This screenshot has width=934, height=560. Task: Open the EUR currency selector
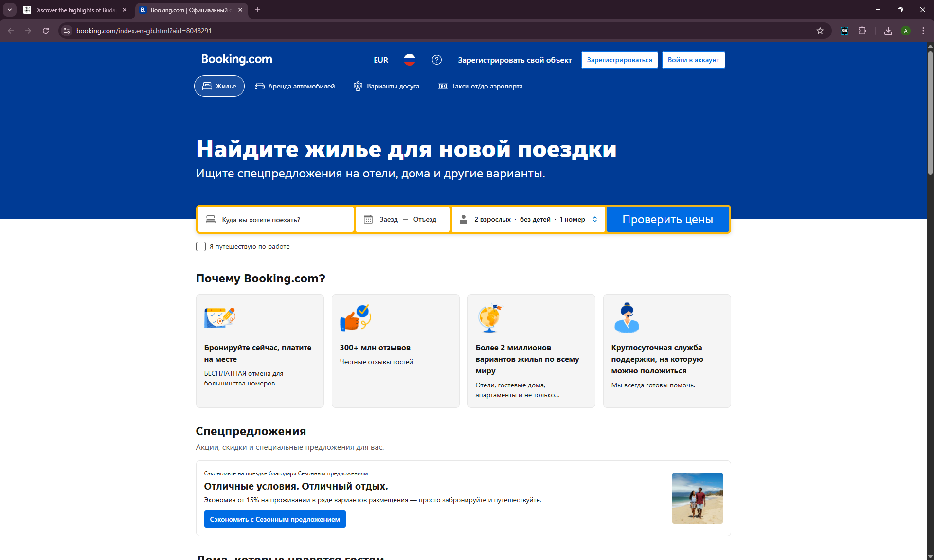pyautogui.click(x=380, y=60)
